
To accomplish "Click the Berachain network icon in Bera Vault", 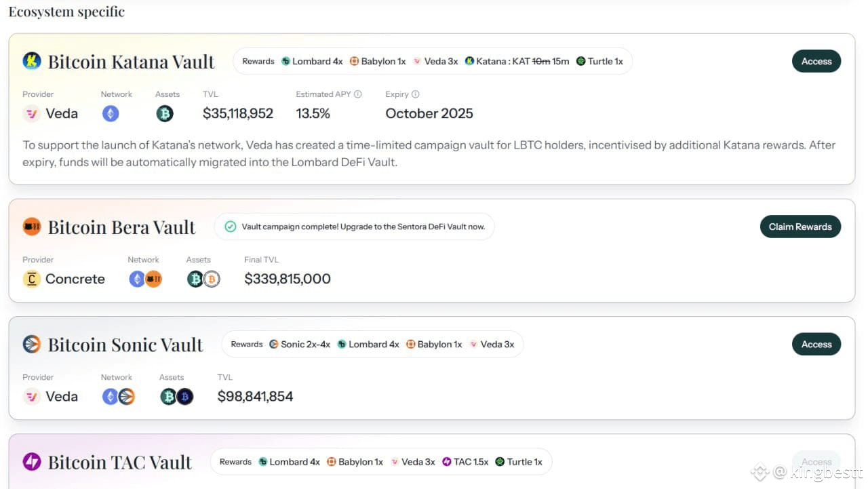I will tap(154, 279).
